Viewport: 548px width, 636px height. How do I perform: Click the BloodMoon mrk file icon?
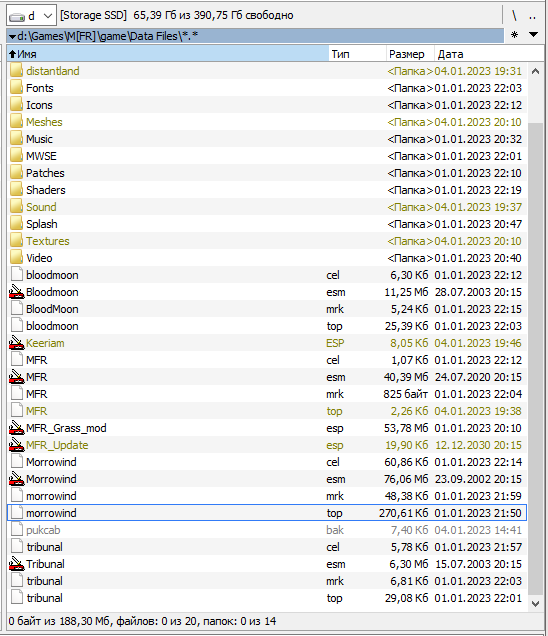click(17, 309)
